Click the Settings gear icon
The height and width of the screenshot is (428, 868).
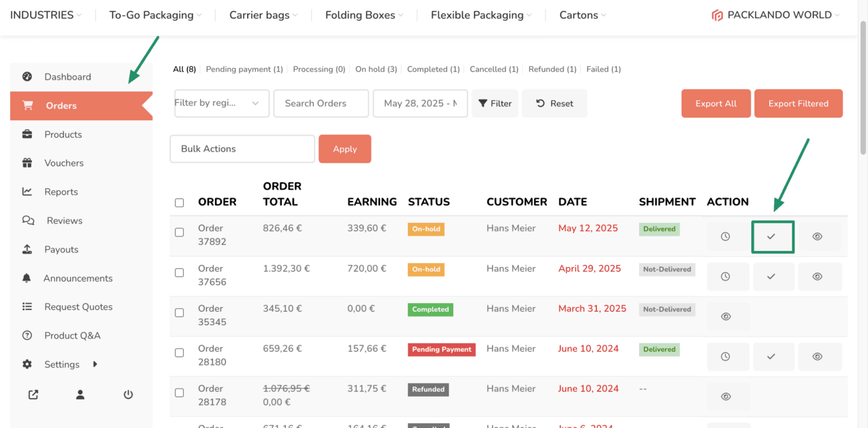(x=27, y=364)
